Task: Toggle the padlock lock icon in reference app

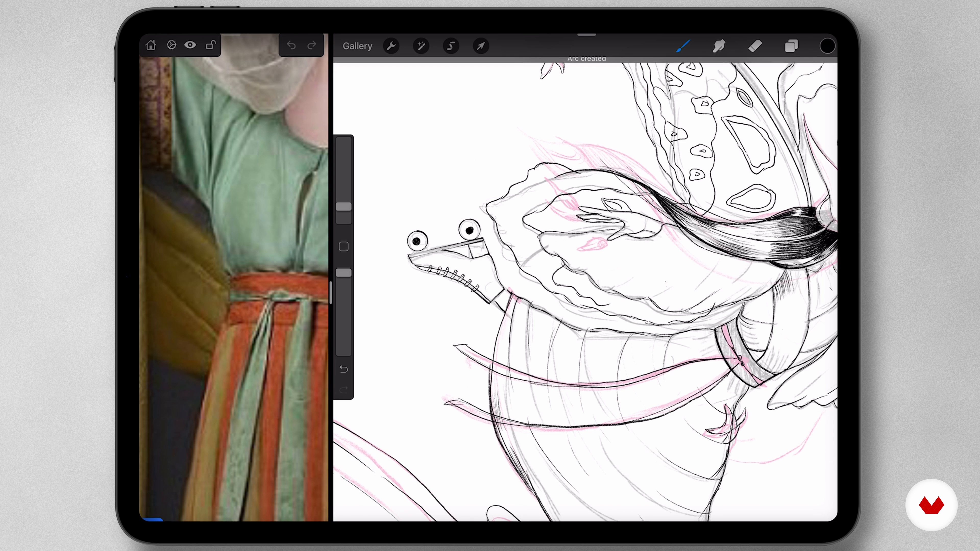Action: pos(211,45)
